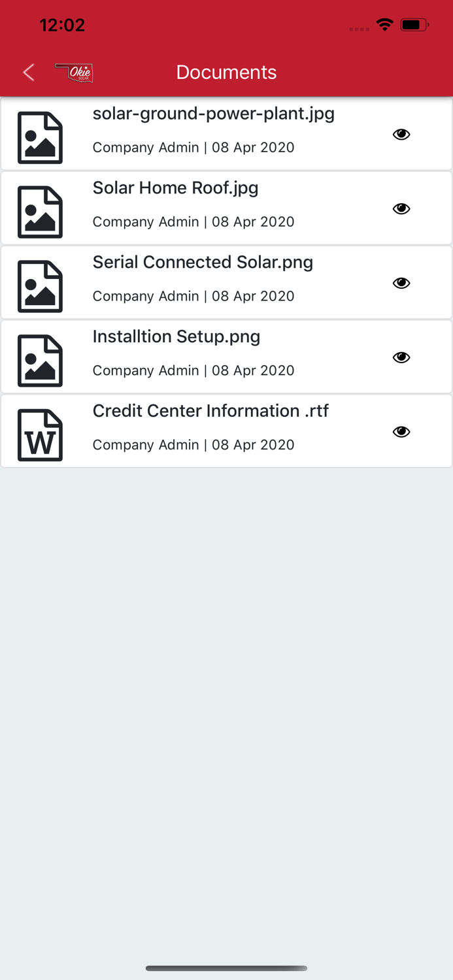453x980 pixels.
Task: Show Serial Connected Solar.png via eye icon
Action: (x=401, y=283)
